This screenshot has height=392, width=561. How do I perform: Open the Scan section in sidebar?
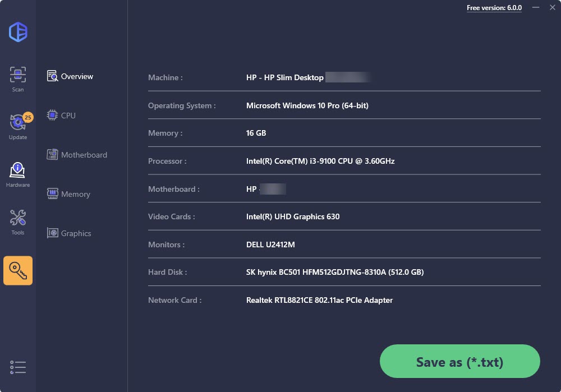[x=17, y=79]
